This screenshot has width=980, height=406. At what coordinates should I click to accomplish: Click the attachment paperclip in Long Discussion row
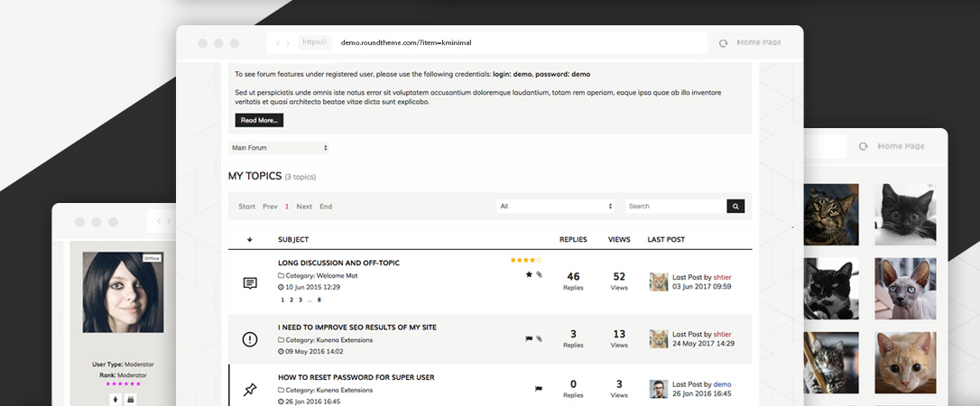click(540, 274)
